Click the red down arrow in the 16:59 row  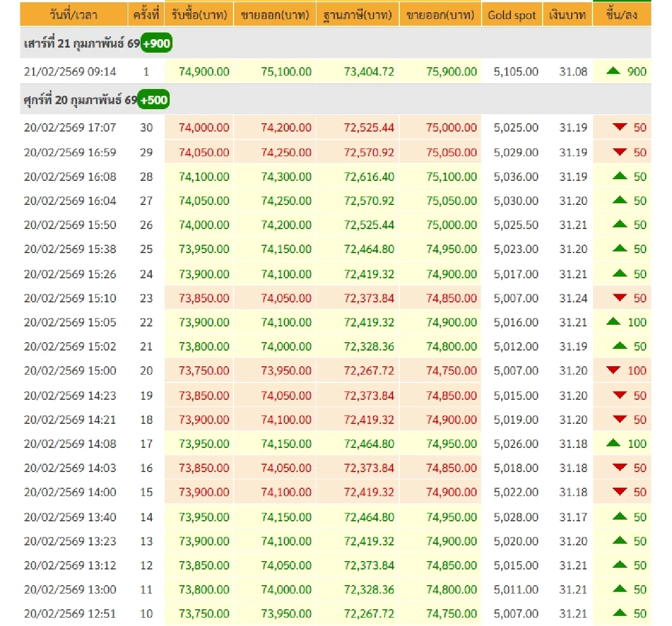(619, 152)
